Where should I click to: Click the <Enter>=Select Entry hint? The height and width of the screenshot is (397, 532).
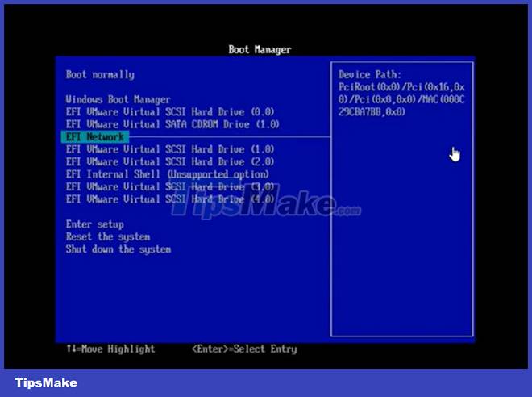pos(244,349)
